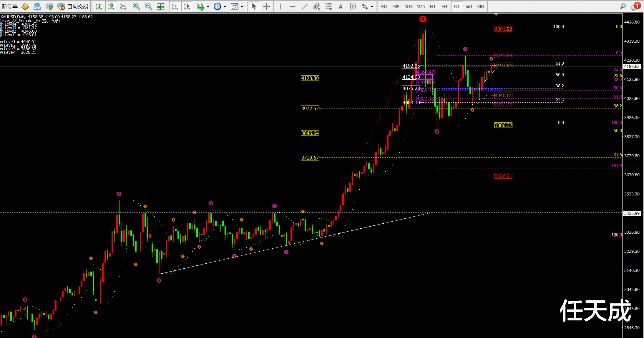Open the tile windows layout icon

160,6
